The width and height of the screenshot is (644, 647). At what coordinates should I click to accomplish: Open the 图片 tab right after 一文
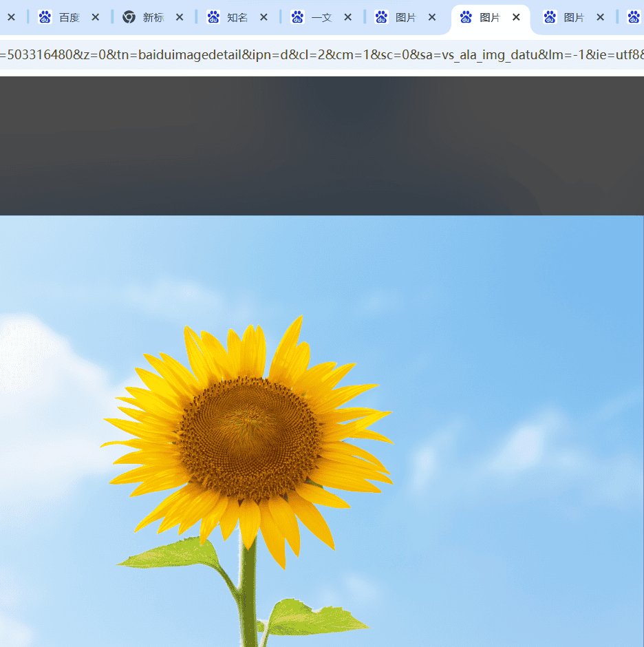(x=405, y=17)
